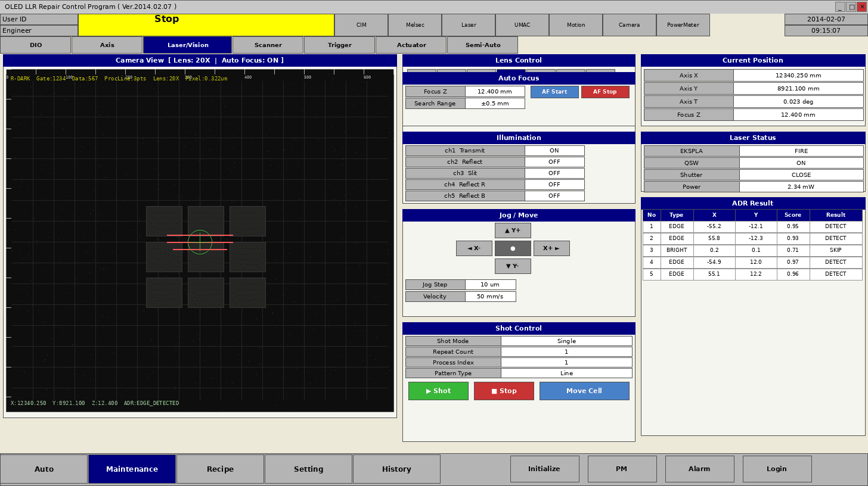Click the Move Cell button
The width and height of the screenshot is (868, 486).
pos(584,391)
